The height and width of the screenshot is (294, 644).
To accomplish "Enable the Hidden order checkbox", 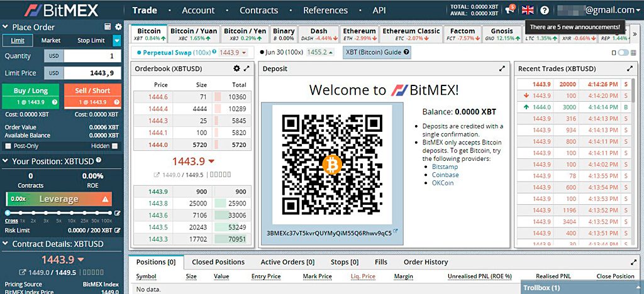I will 115,146.
